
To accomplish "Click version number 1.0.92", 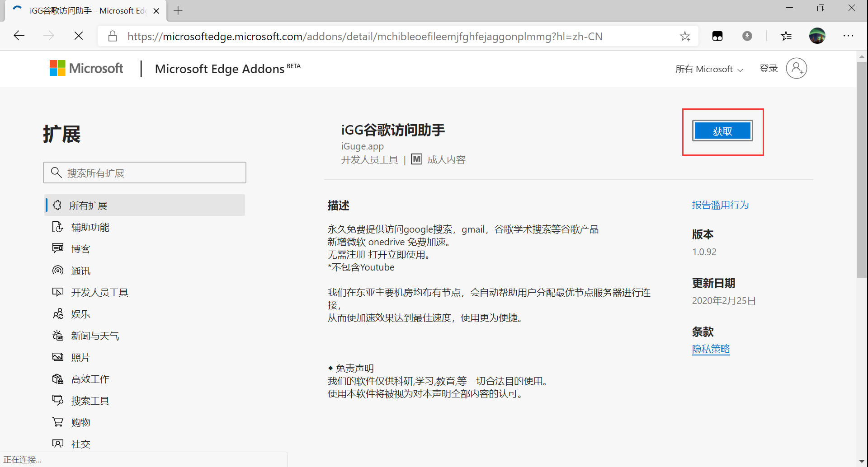I will point(704,252).
